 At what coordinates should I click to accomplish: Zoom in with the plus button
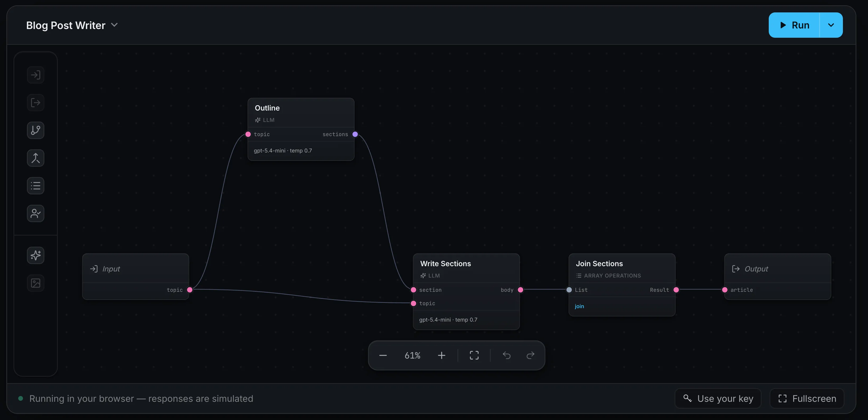pos(441,355)
